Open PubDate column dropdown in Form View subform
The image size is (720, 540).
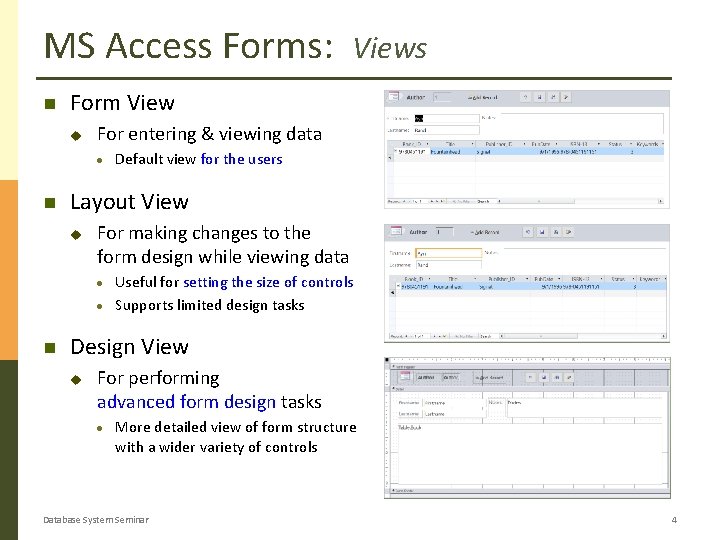[556, 144]
